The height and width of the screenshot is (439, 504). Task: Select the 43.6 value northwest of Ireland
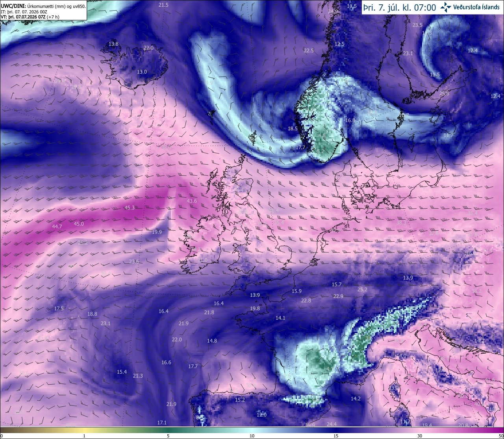pyautogui.click(x=192, y=201)
